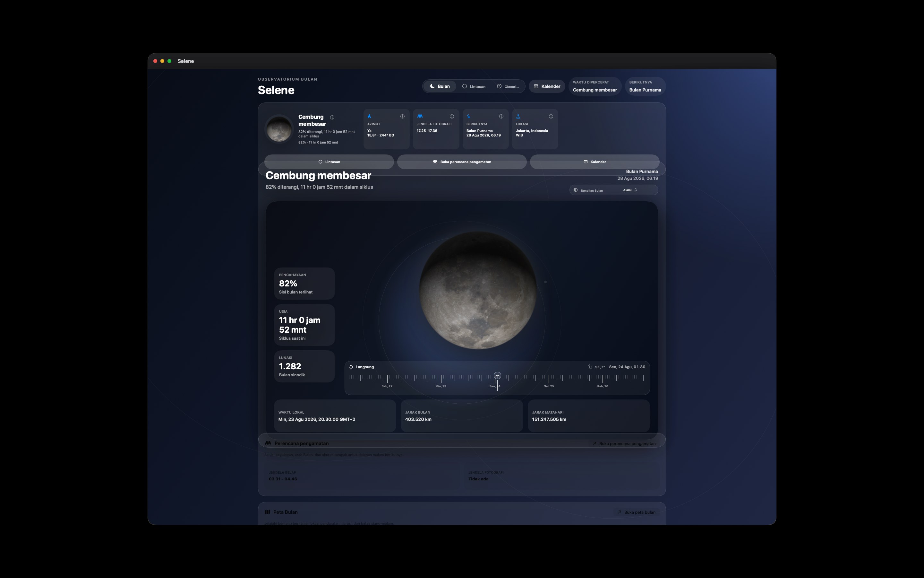Open info icon on Jendela Fotografi card

452,116
